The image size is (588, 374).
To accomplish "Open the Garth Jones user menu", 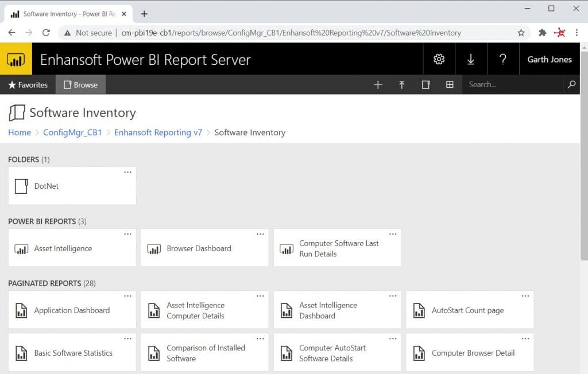I will 550,59.
